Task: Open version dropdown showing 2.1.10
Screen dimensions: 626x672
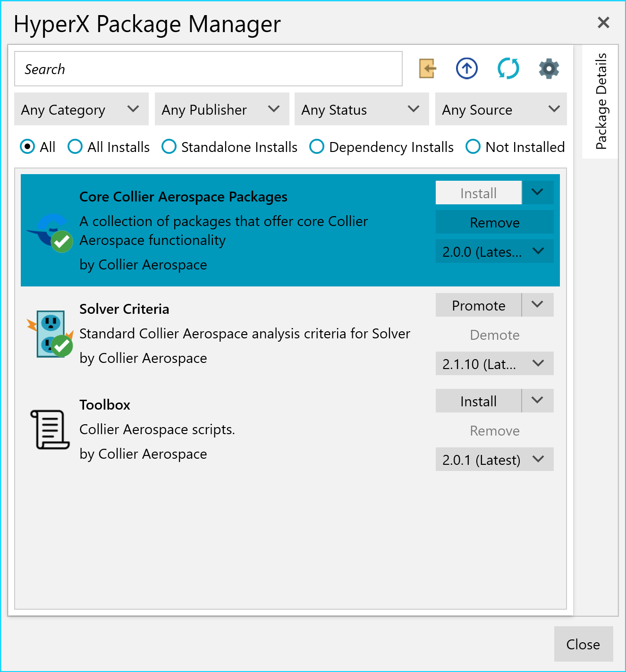Action: (x=495, y=363)
